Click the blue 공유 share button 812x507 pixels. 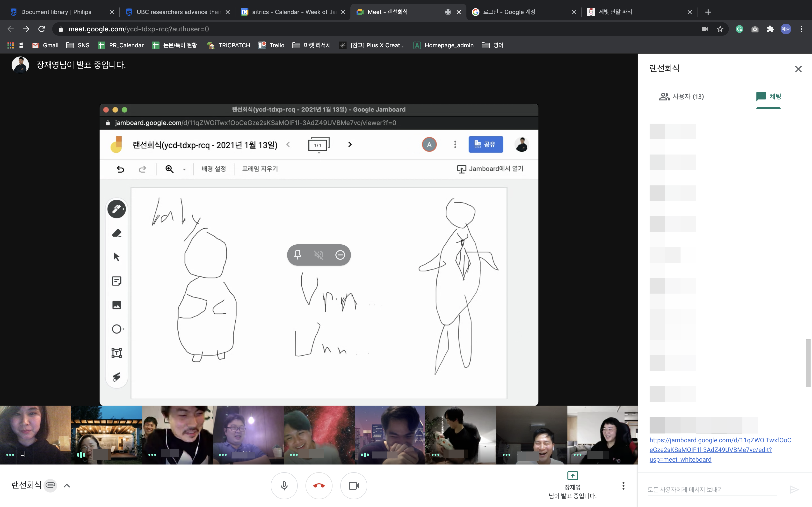(486, 145)
